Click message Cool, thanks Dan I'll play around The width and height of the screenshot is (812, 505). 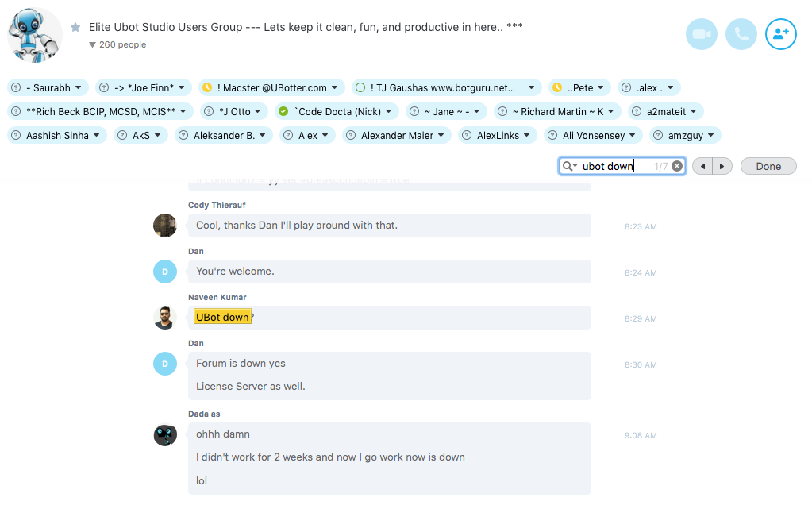point(297,226)
